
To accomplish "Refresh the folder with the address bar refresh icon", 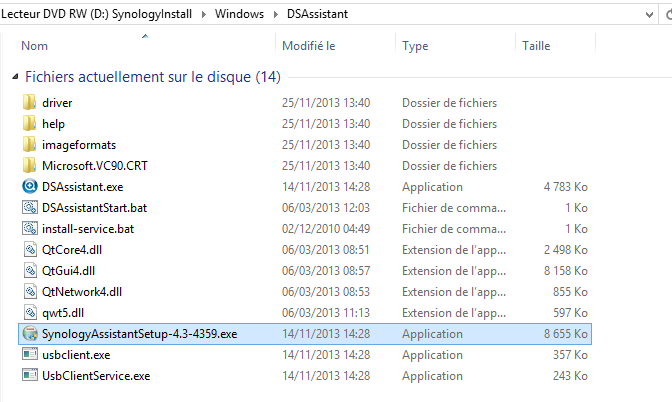I will [669, 15].
